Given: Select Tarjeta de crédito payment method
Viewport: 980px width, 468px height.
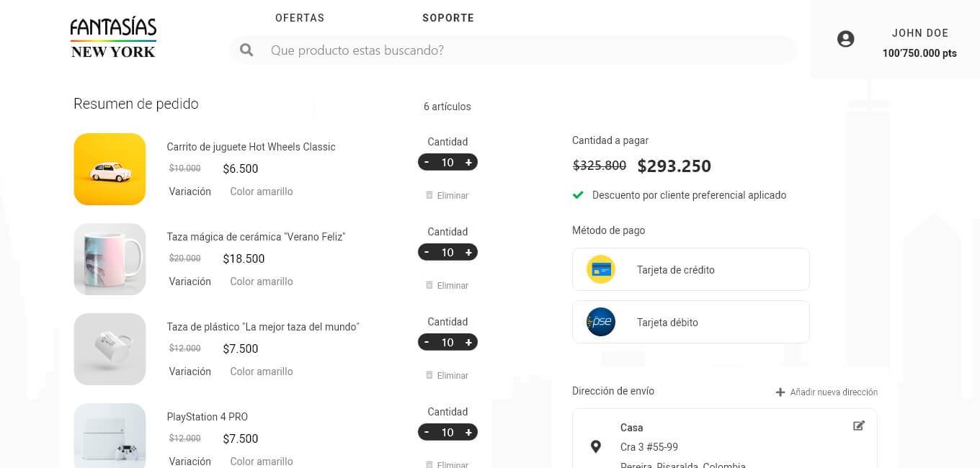Looking at the screenshot, I should [691, 269].
